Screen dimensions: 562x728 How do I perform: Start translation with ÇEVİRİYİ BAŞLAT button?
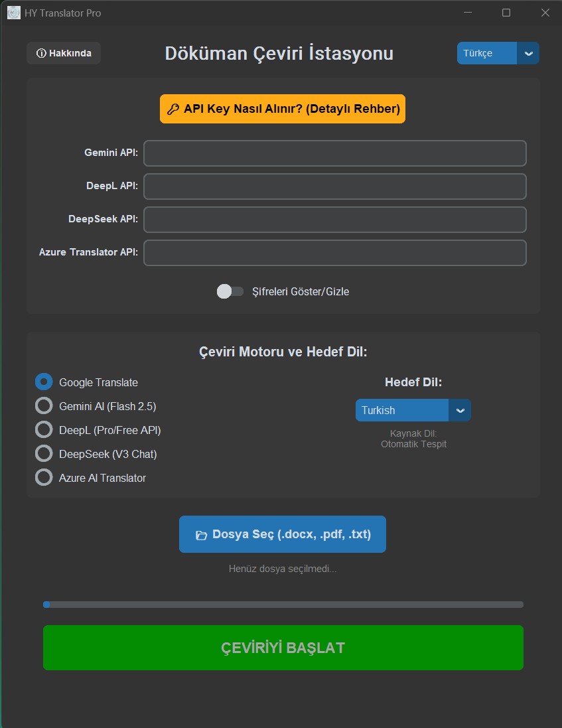click(283, 648)
